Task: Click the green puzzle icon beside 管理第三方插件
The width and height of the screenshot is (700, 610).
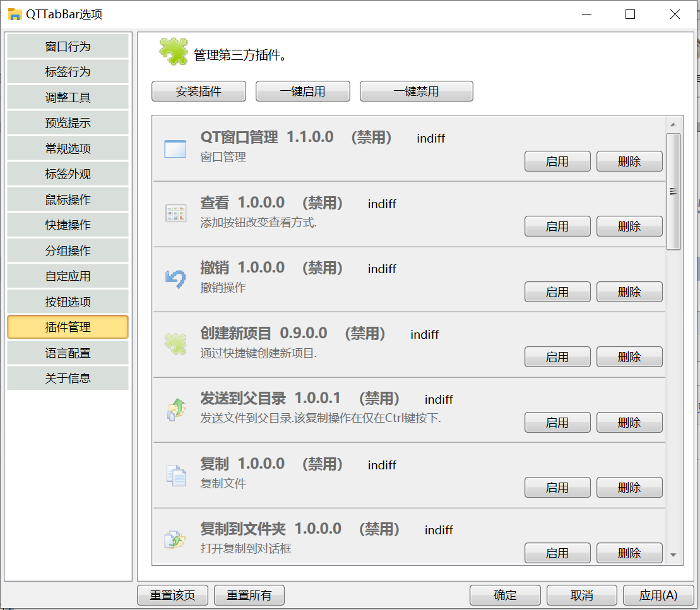Action: 174,52
